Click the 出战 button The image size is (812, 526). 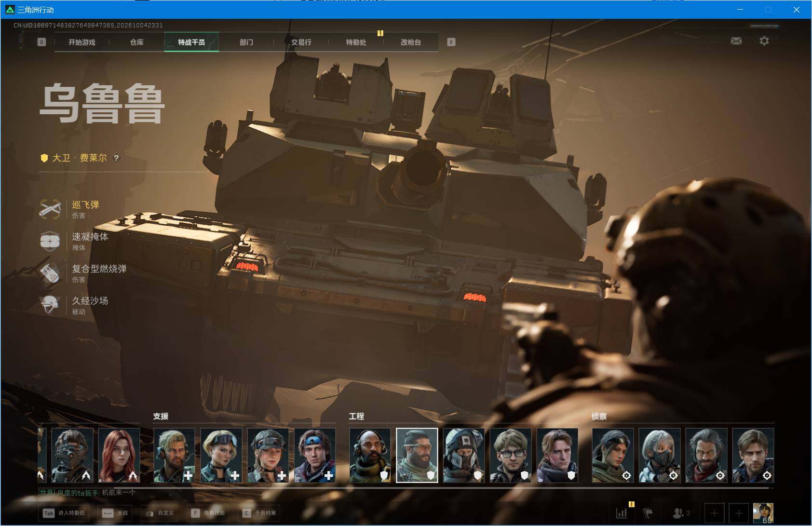[115, 513]
